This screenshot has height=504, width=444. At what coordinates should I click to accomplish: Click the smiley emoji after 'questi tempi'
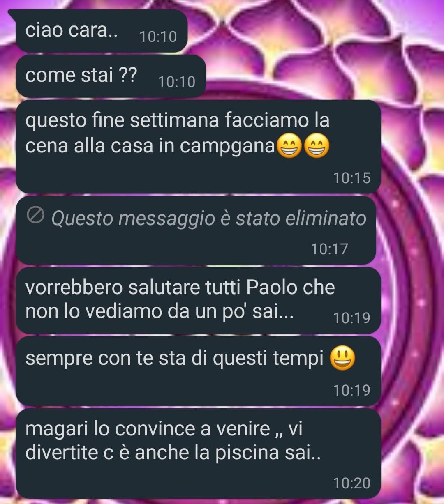[343, 358]
